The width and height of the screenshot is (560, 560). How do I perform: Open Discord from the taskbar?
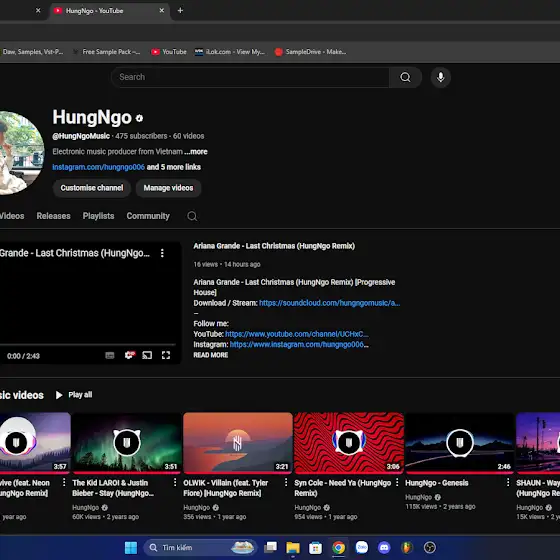384,548
